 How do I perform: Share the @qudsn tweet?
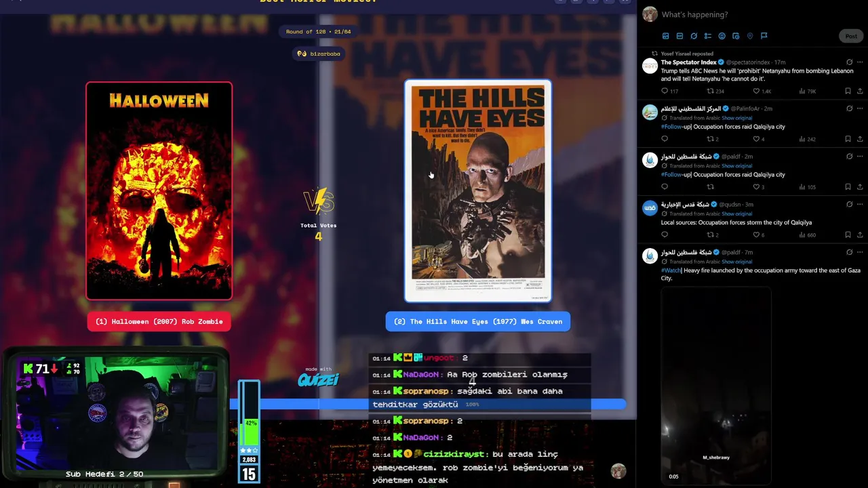[860, 235]
